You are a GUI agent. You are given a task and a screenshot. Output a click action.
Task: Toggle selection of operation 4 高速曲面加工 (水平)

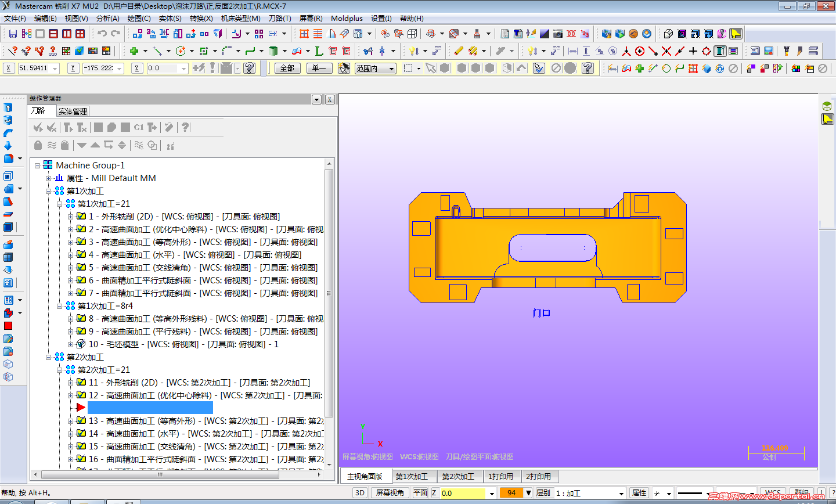point(81,255)
